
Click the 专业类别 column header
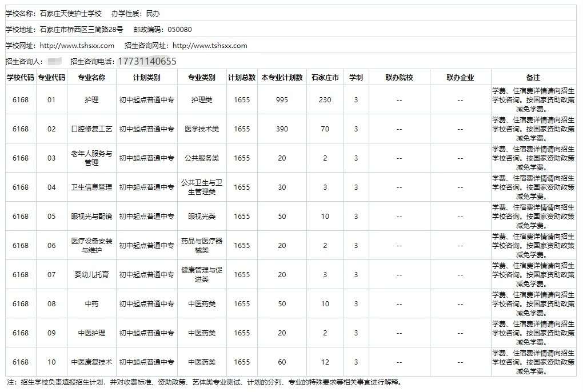(201, 77)
